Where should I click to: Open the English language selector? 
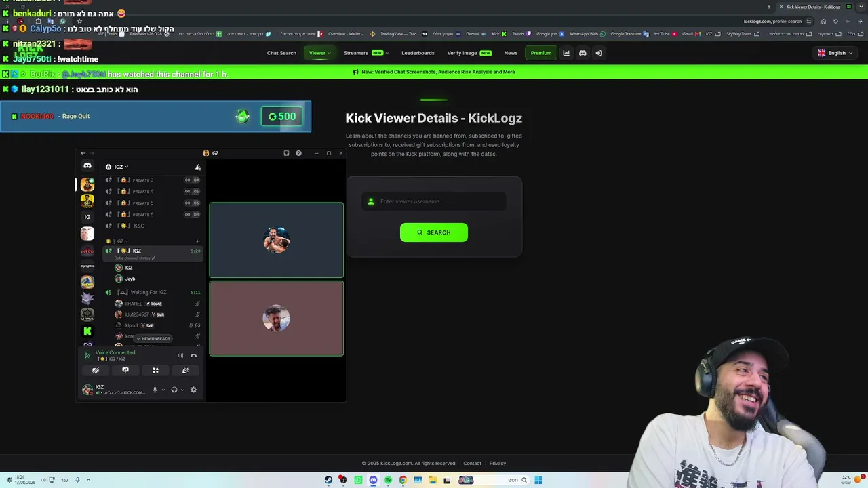[835, 53]
